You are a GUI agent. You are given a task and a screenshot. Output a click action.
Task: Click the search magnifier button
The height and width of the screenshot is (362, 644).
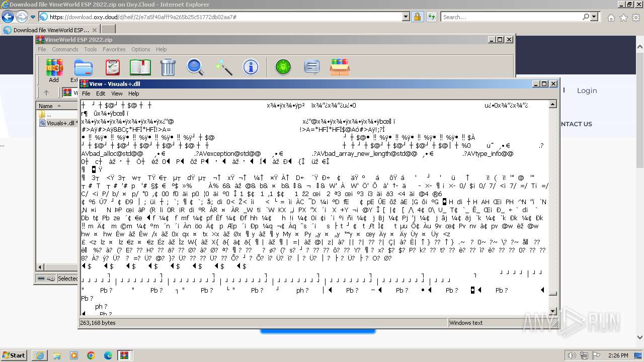coord(586,17)
